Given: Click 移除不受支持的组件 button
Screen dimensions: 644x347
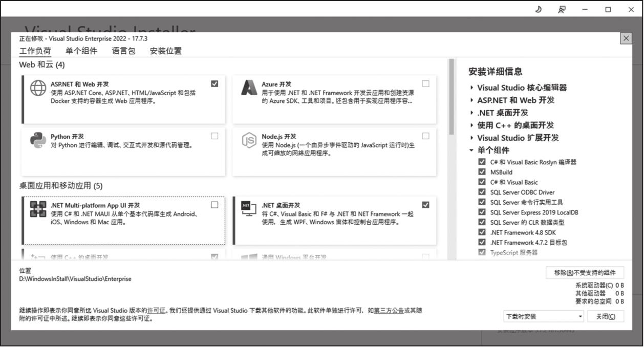Looking at the screenshot, I should point(585,273).
